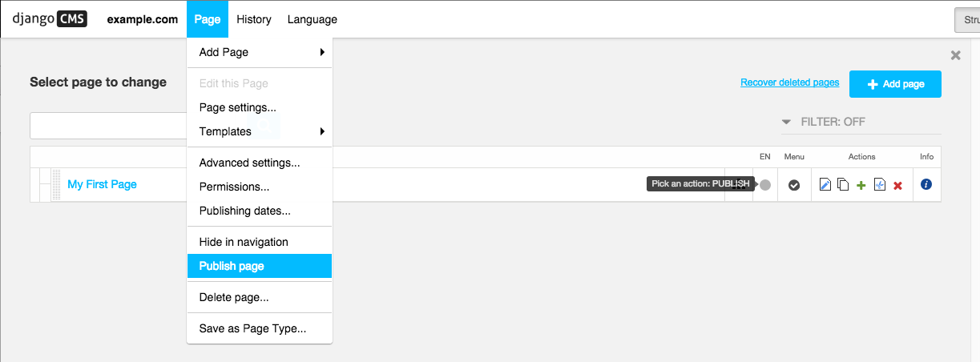Toggle the EN publish status dot
Viewport: 980px width, 362px height.
(765, 185)
